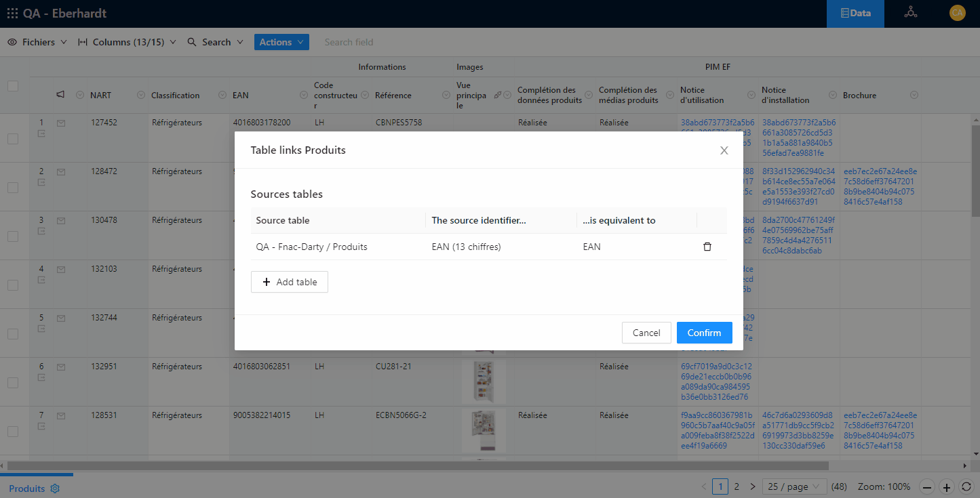
Task: Click the Confirm button
Action: point(704,333)
